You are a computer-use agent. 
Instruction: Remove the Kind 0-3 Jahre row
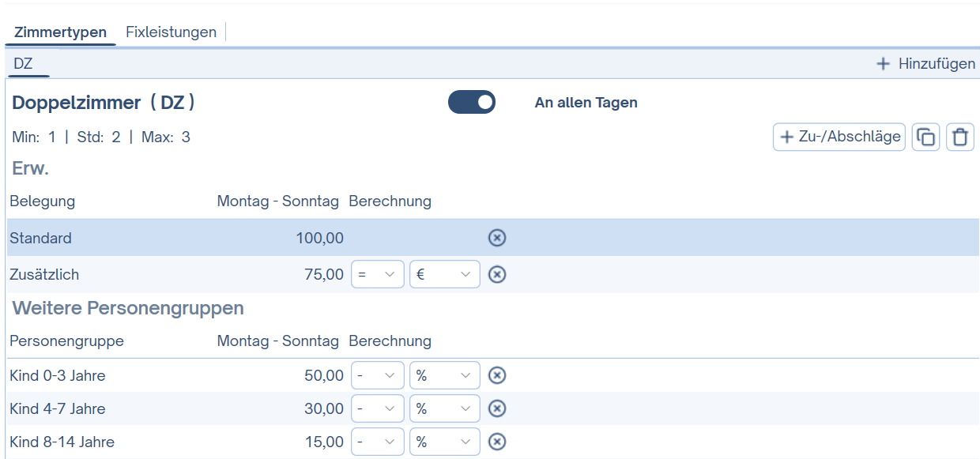click(497, 374)
